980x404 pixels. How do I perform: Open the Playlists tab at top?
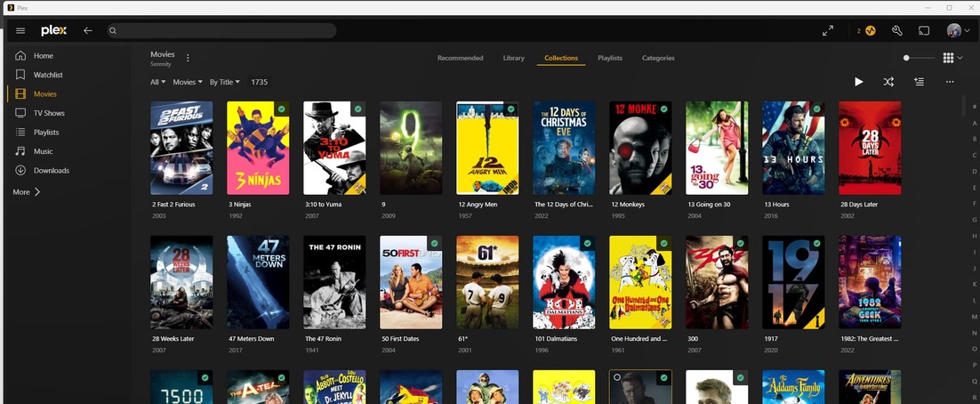[610, 58]
